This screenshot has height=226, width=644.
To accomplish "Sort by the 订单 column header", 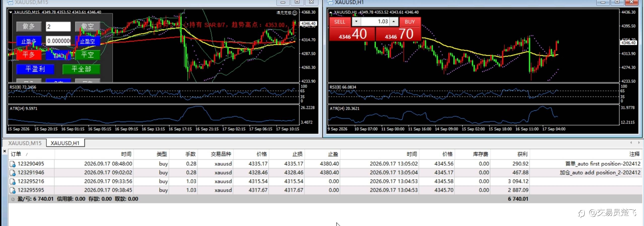I will pyautogui.click(x=16, y=154).
